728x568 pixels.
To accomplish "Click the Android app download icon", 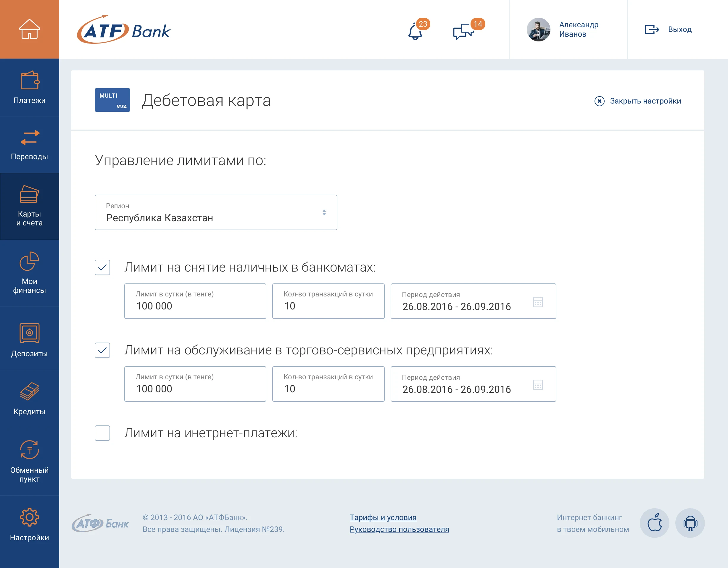I will pos(690,523).
